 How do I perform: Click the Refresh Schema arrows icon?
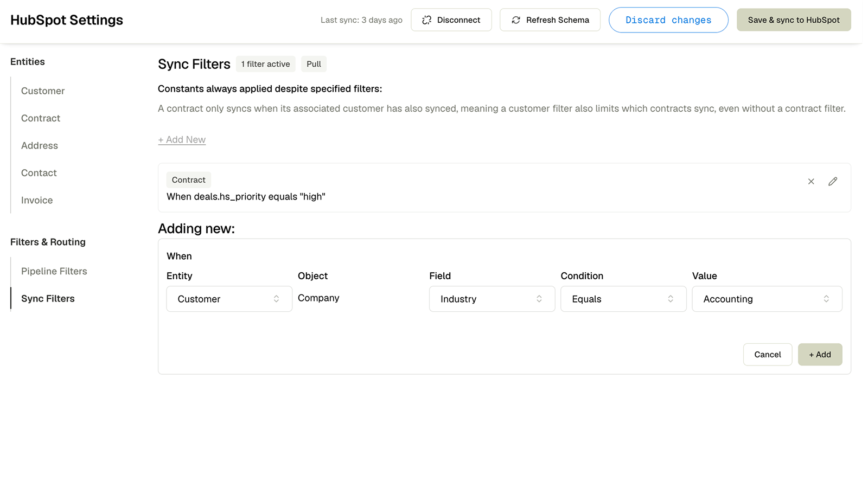516,20
